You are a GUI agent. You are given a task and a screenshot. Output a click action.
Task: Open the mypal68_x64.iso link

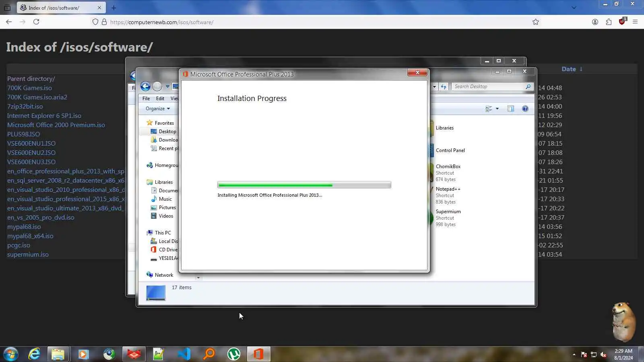(x=30, y=236)
